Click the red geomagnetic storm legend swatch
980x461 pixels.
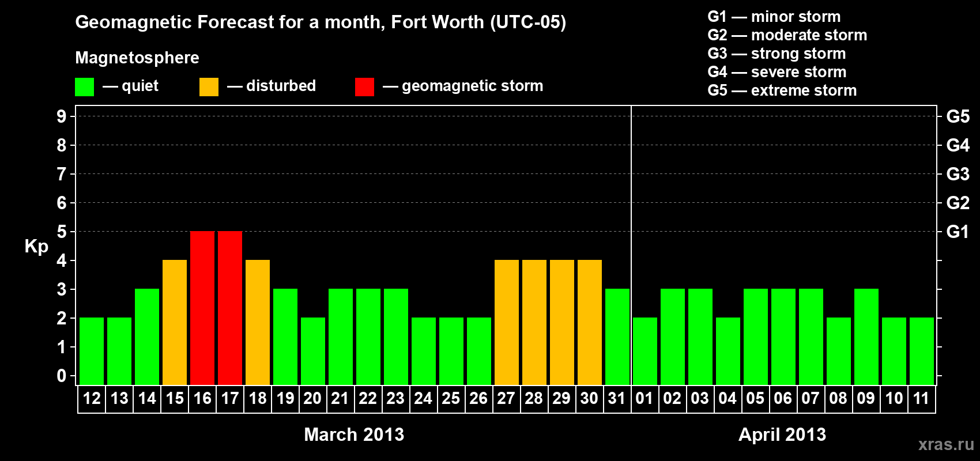[x=364, y=87]
